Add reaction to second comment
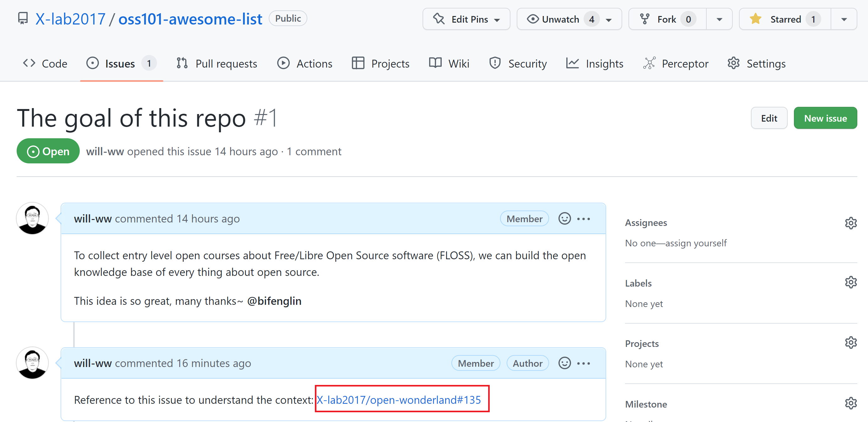 coord(564,363)
